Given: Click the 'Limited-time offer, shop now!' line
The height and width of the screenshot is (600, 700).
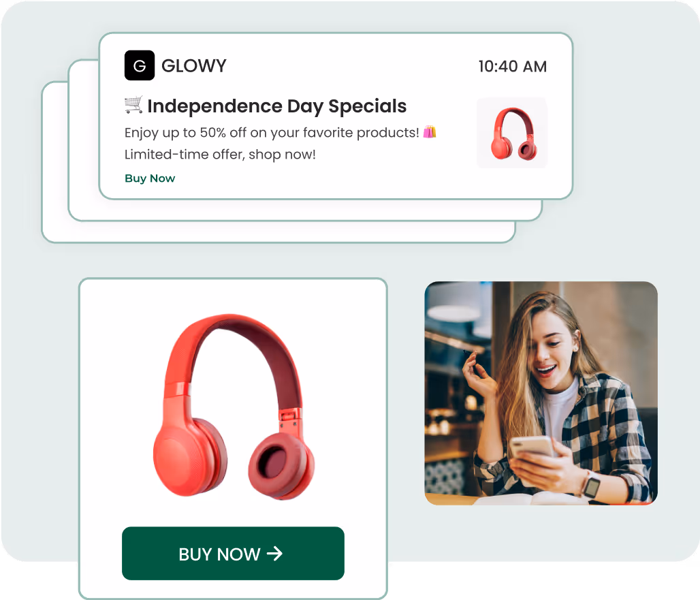Looking at the screenshot, I should coord(220,155).
